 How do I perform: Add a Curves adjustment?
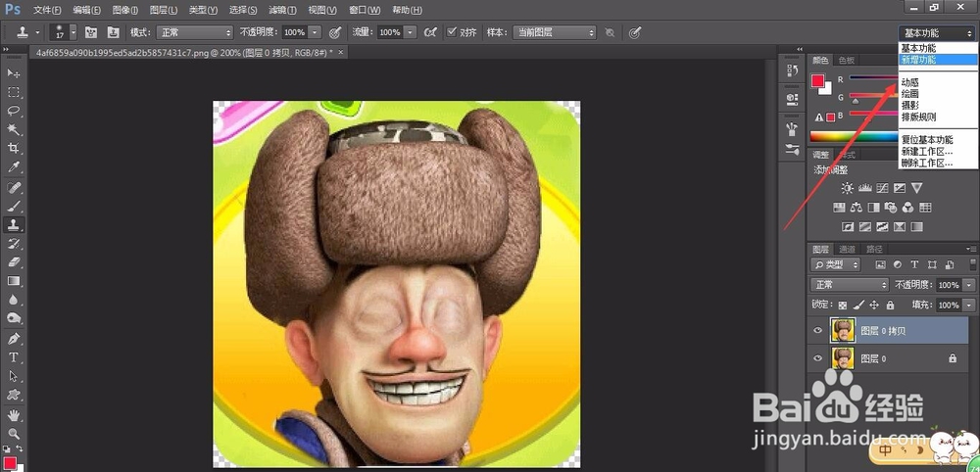(x=882, y=188)
